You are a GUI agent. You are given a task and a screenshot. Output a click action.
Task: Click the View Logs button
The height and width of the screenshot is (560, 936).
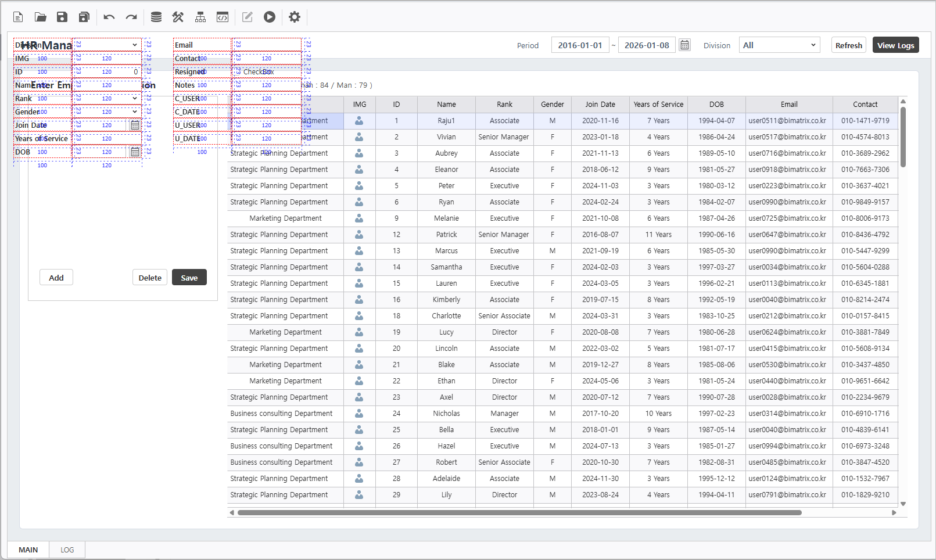(x=895, y=45)
